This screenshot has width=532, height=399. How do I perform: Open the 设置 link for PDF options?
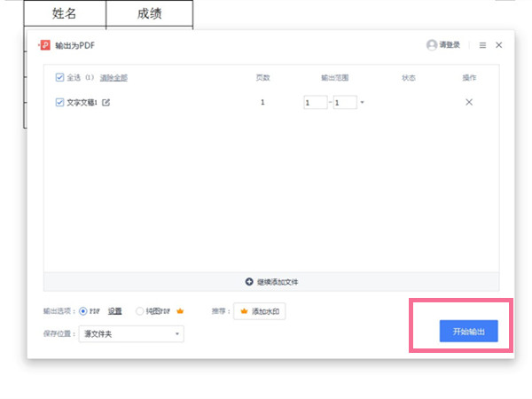(x=115, y=311)
